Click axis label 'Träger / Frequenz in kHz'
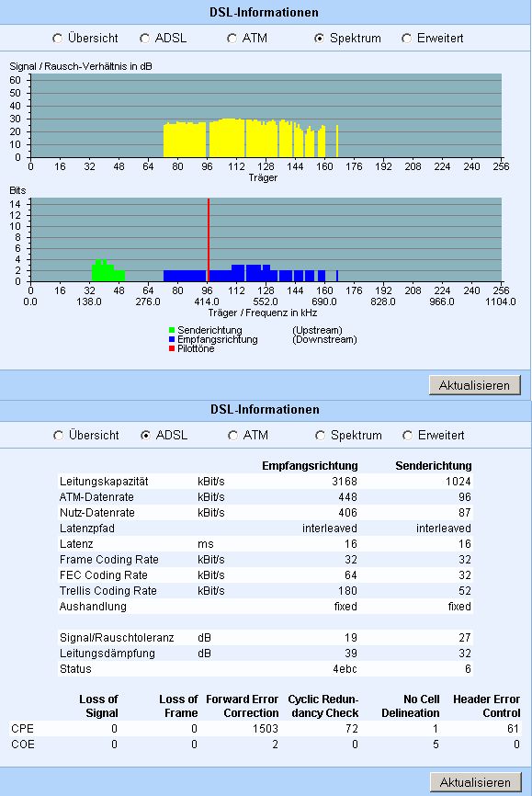Viewport: 532px width, 796px height. click(263, 313)
